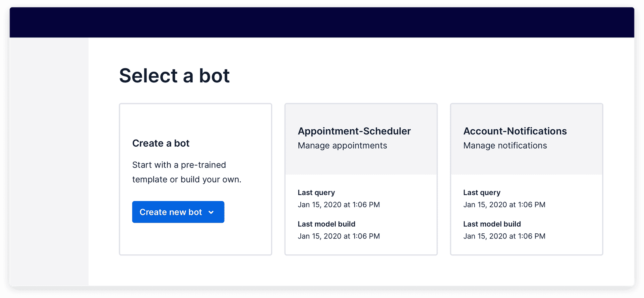The width and height of the screenshot is (644, 298).
Task: Click Last query label in Appointment-Scheduler card
Action: 316,193
